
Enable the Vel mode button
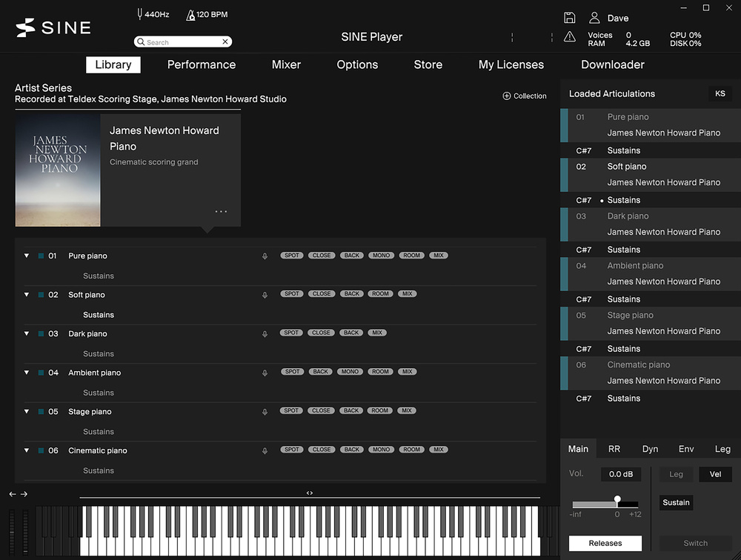click(715, 474)
